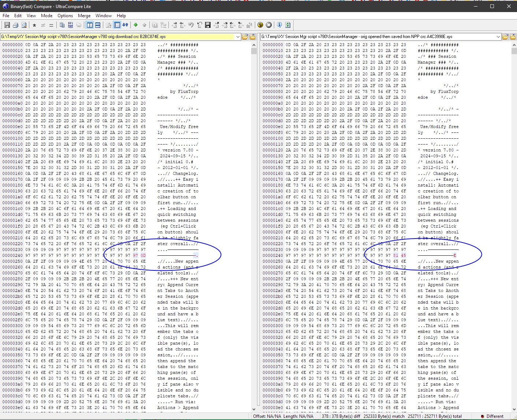The width and height of the screenshot is (517, 420).
Task: Click the Different status indicator at bottom right
Action: click(x=495, y=416)
